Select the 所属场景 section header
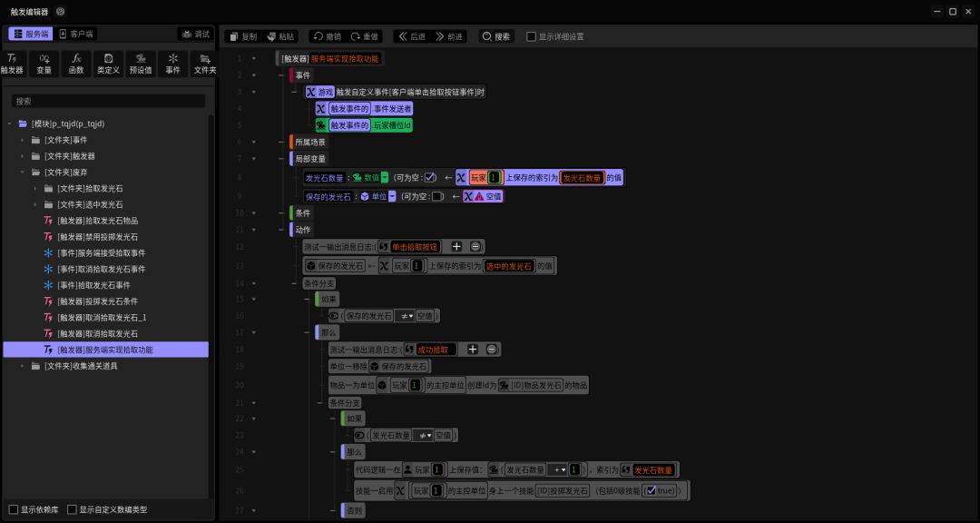The height and width of the screenshot is (523, 980). (x=309, y=142)
